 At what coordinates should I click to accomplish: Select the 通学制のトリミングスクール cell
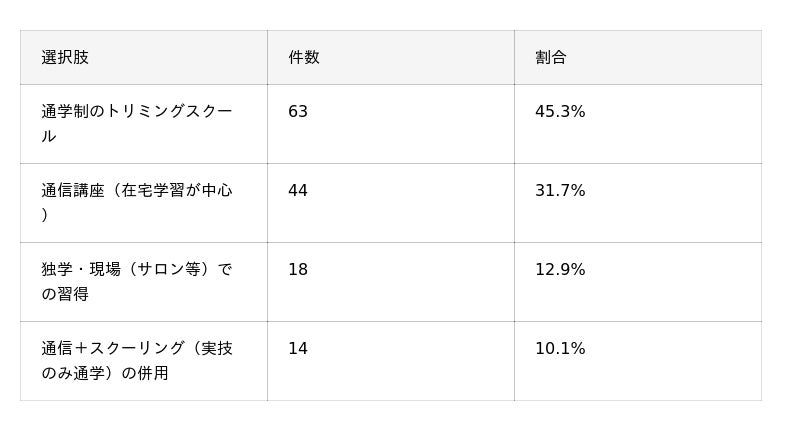tap(144, 124)
